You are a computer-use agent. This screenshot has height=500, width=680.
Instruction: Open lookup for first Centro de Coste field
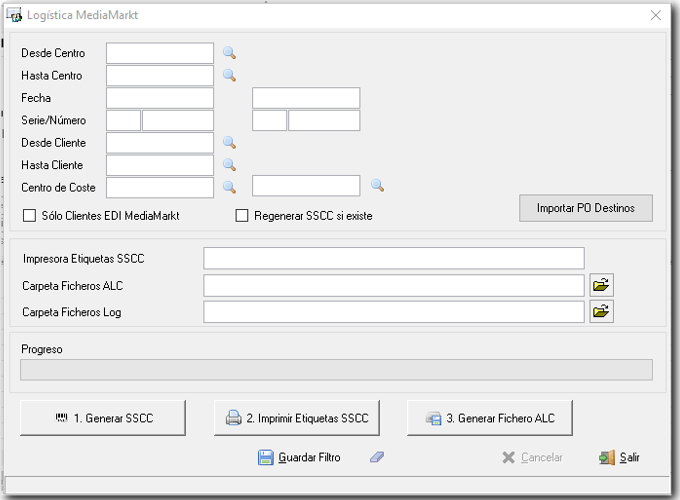(x=229, y=187)
